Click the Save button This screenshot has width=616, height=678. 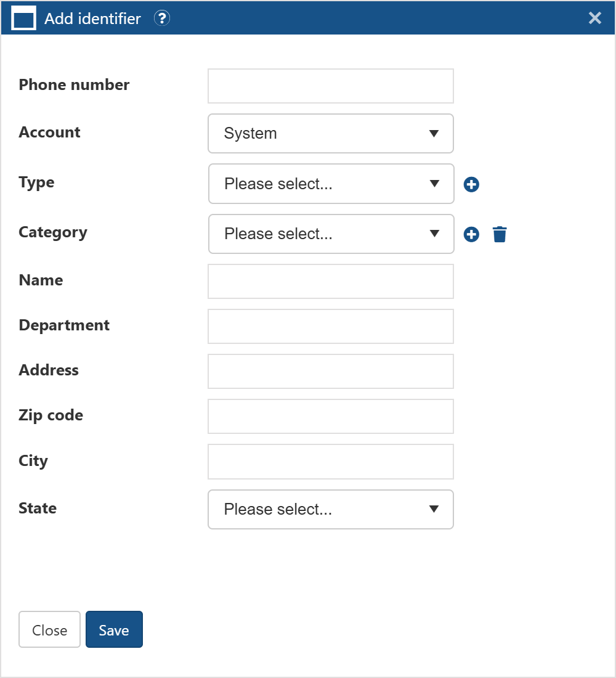coord(114,629)
